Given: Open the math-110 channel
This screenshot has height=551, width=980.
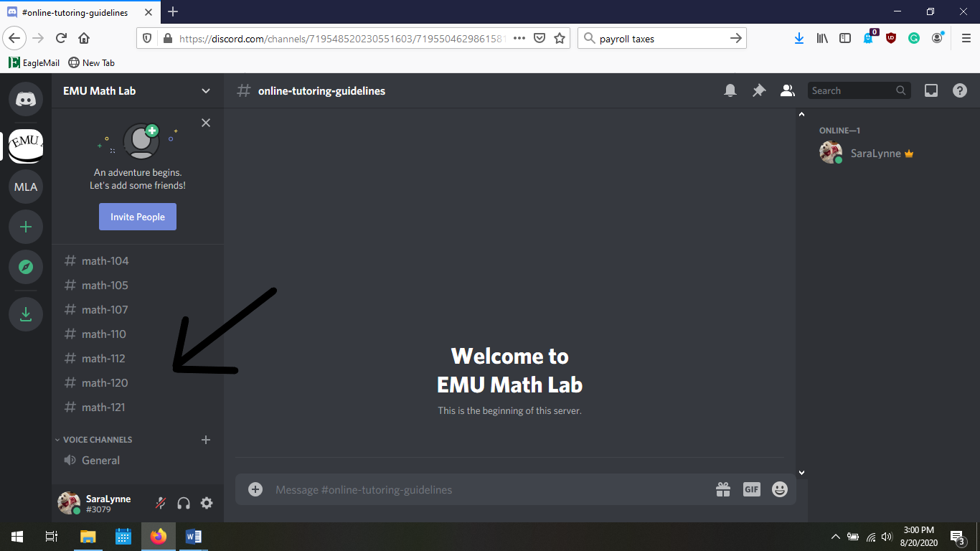Looking at the screenshot, I should pyautogui.click(x=138, y=334).
